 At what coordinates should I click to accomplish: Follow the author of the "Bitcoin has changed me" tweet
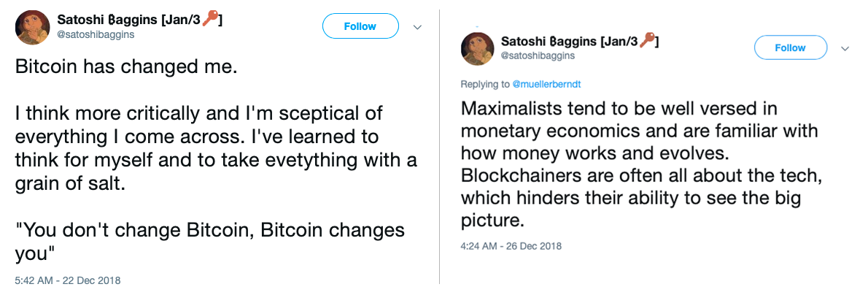360,26
